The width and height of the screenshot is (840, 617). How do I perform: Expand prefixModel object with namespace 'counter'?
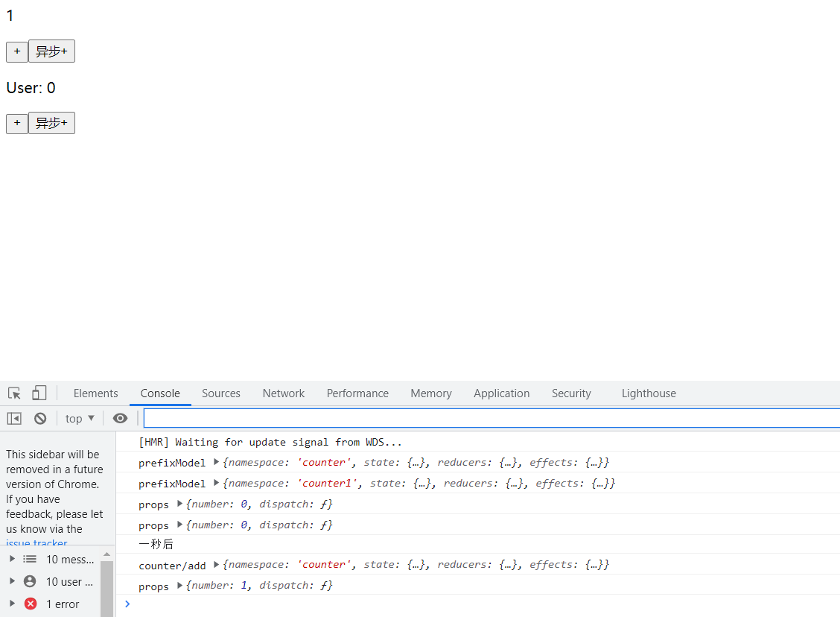point(216,461)
